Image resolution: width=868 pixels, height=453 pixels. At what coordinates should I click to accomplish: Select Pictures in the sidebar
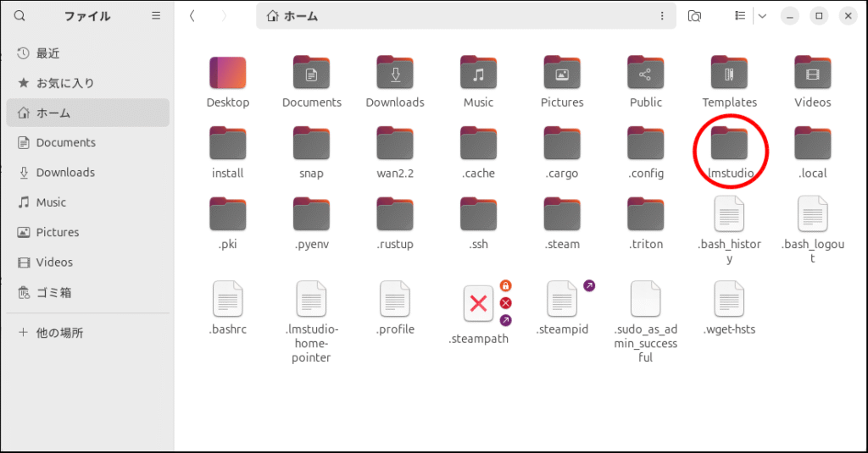point(58,232)
